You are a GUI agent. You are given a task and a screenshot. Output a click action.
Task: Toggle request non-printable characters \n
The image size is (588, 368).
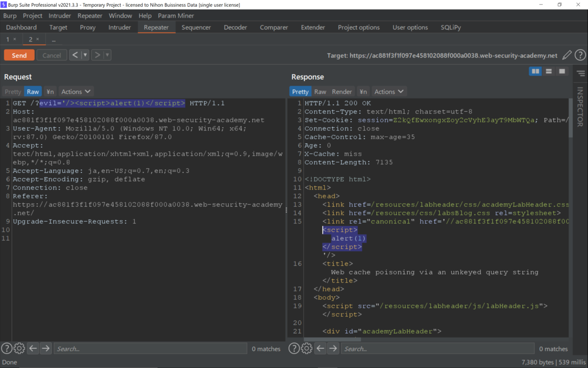pos(50,92)
